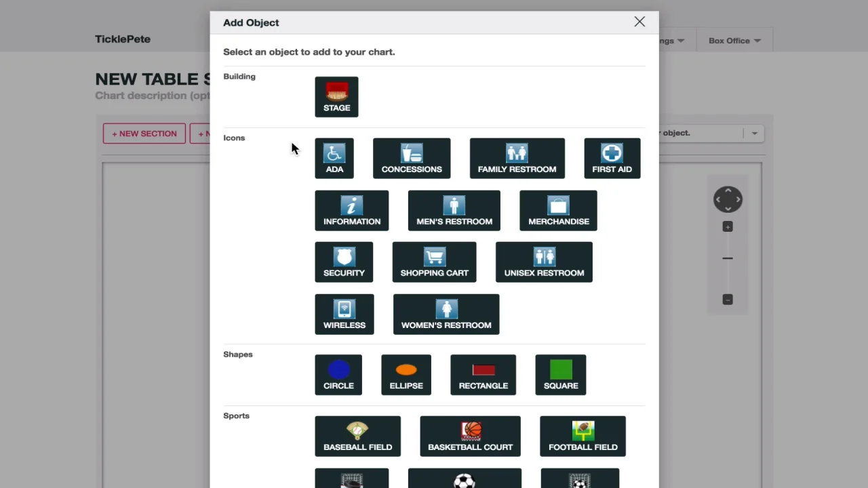Choose the Football Field object
The image size is (868, 488).
click(x=583, y=436)
